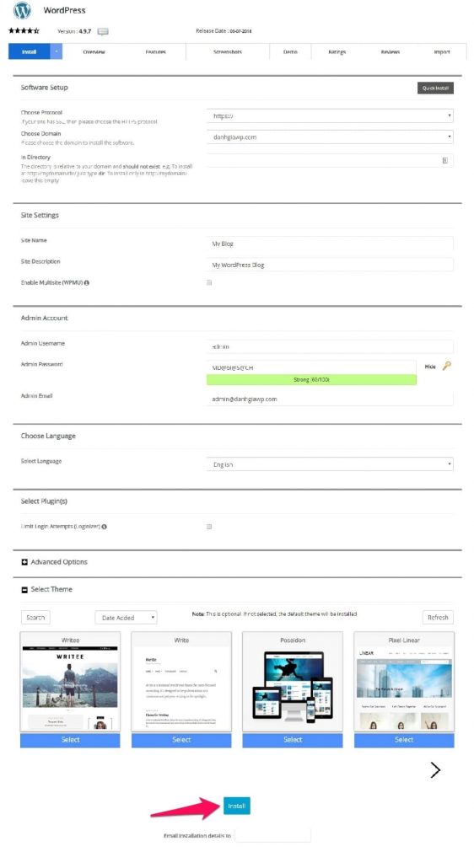Click the Admin Password input field

pos(311,367)
